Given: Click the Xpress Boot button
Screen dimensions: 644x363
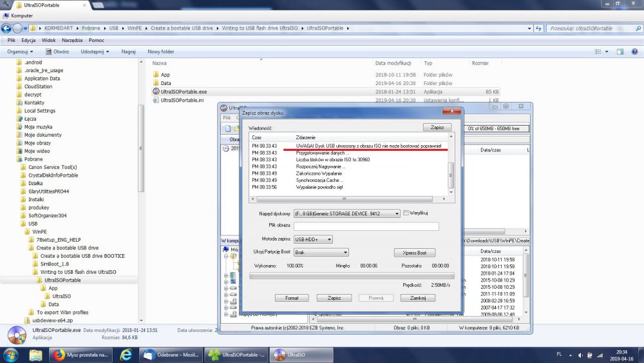Looking at the screenshot, I should pos(415,253).
